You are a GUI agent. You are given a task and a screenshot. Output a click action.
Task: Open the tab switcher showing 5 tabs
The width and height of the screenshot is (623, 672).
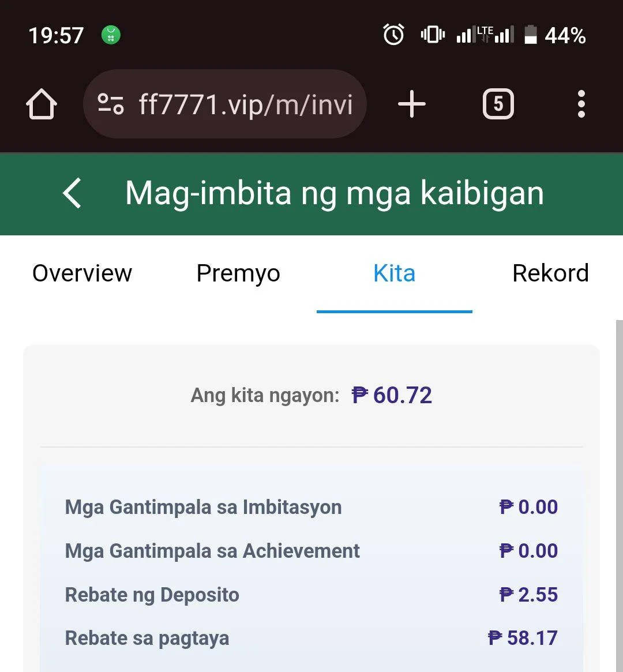click(x=498, y=104)
